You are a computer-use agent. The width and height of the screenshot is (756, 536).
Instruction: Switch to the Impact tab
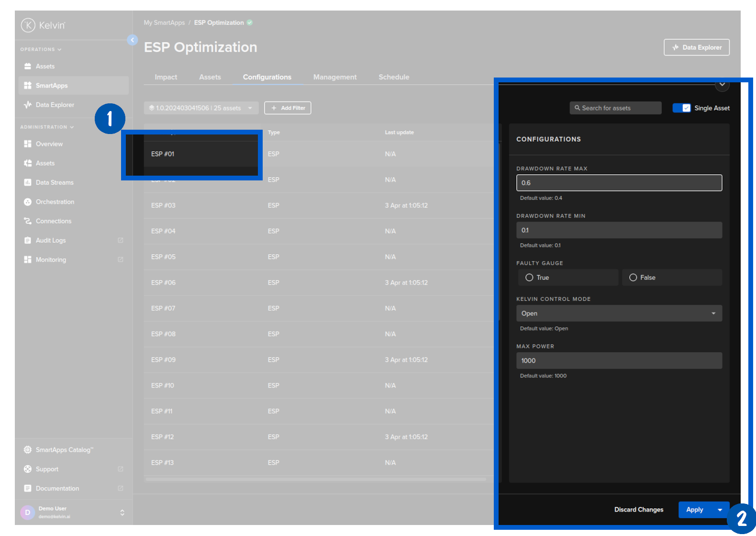tap(166, 77)
